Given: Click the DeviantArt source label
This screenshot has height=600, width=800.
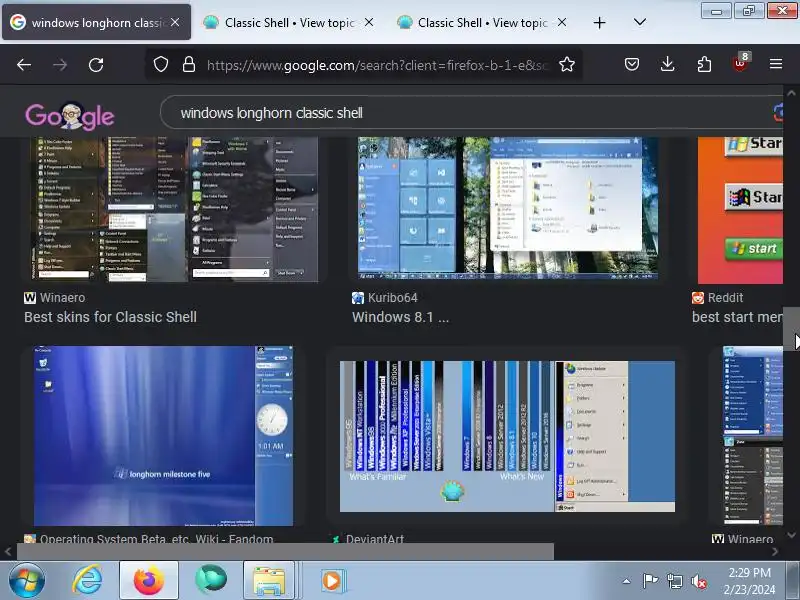Looking at the screenshot, I should click(x=368, y=539).
